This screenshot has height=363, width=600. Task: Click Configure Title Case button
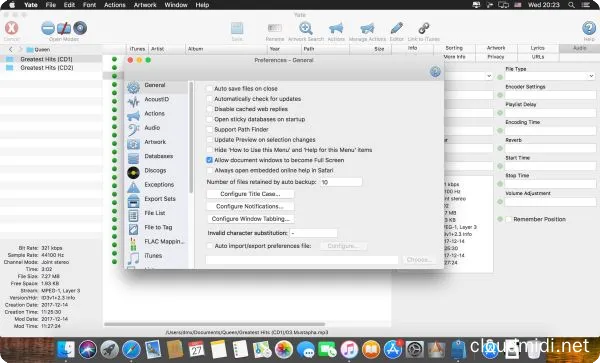(250, 194)
